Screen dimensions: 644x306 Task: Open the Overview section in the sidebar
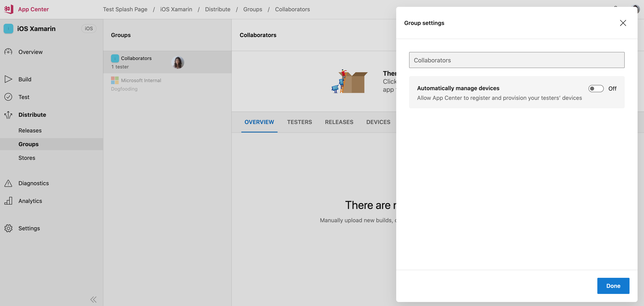coord(30,52)
